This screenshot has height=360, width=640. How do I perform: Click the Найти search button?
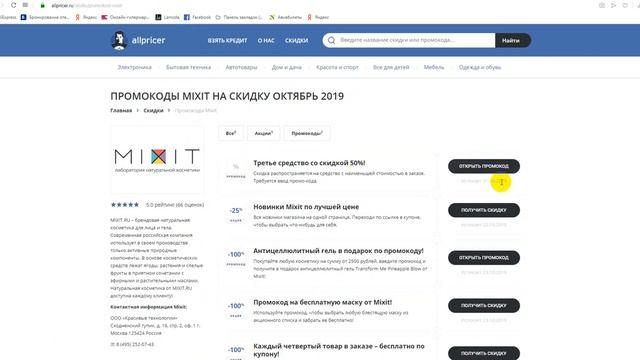pyautogui.click(x=513, y=40)
